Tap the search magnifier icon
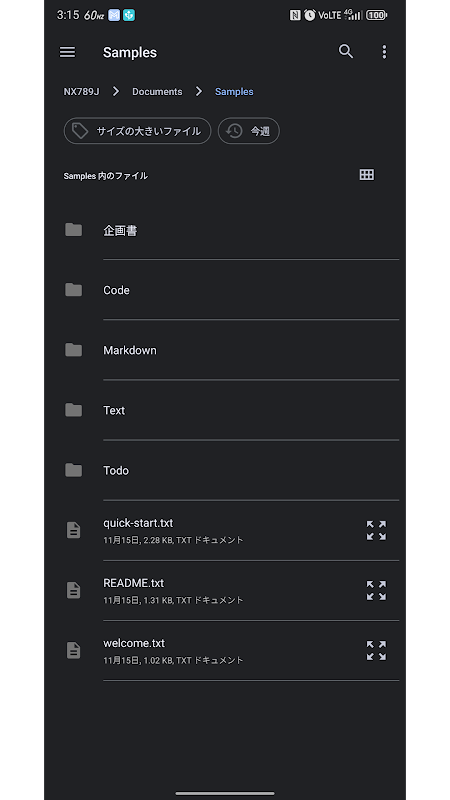This screenshot has height=800, width=450. 346,52
